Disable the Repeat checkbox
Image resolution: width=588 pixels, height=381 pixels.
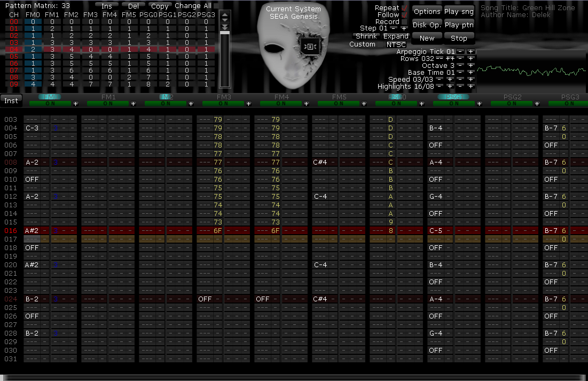[x=404, y=8]
